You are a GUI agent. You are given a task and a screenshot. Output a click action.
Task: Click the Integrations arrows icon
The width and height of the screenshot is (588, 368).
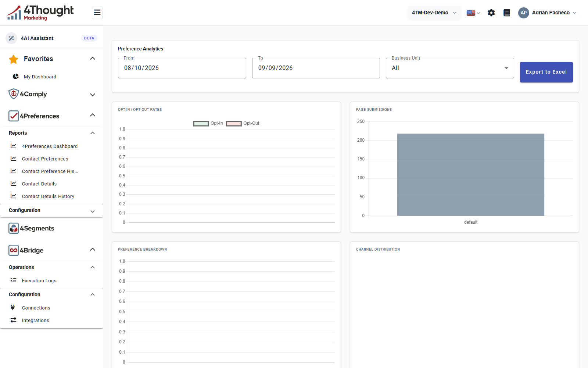[x=13, y=320]
